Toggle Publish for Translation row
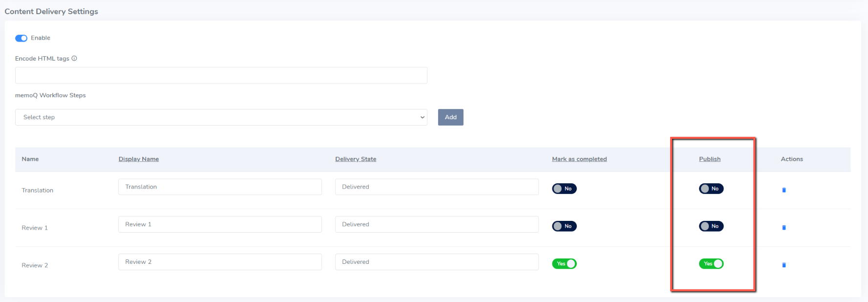 tap(711, 189)
